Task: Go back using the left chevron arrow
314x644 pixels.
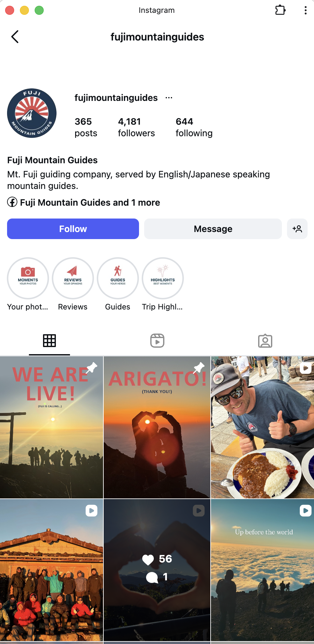Action: pyautogui.click(x=15, y=37)
